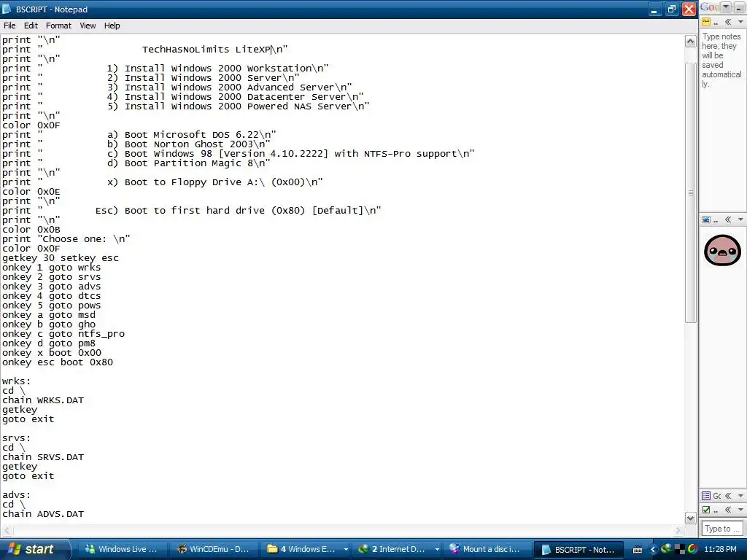Image resolution: width=747 pixels, height=560 pixels.
Task: Click the 'Boot Norton Ghost 2003' line
Action: pyautogui.click(x=136, y=144)
